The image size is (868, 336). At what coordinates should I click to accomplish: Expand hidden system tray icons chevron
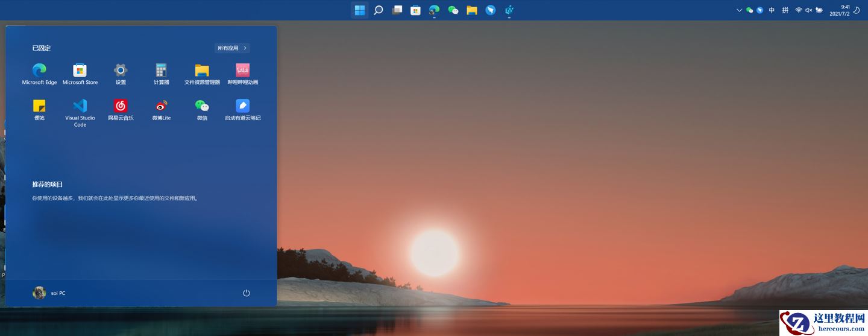(x=740, y=10)
